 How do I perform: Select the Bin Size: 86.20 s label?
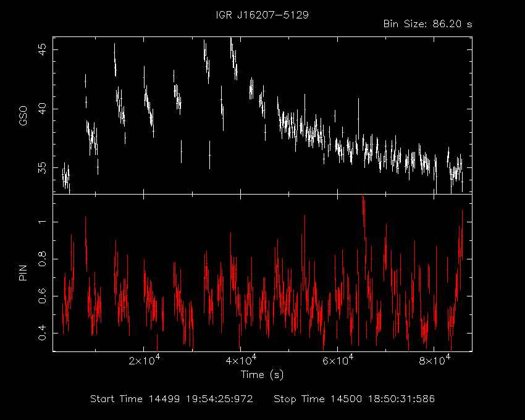427,24
